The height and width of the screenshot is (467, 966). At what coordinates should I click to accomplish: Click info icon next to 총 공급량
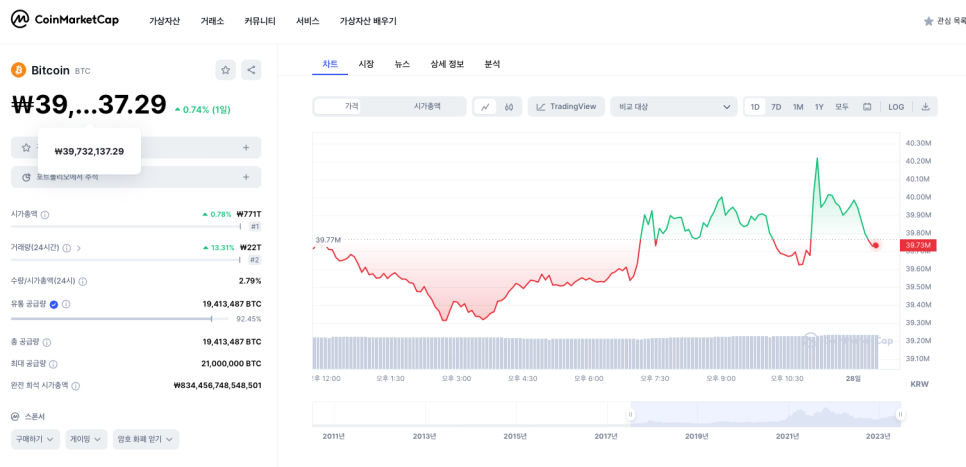pos(47,342)
